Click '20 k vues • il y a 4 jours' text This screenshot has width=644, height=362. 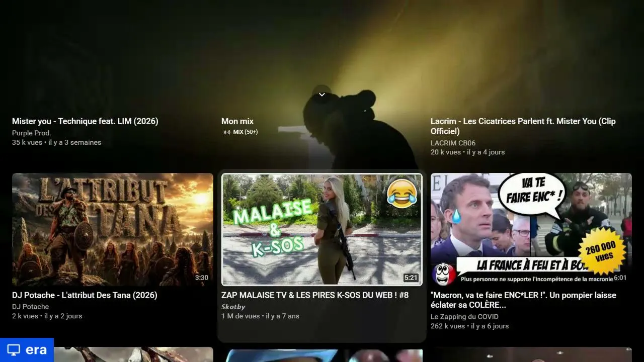(x=468, y=152)
